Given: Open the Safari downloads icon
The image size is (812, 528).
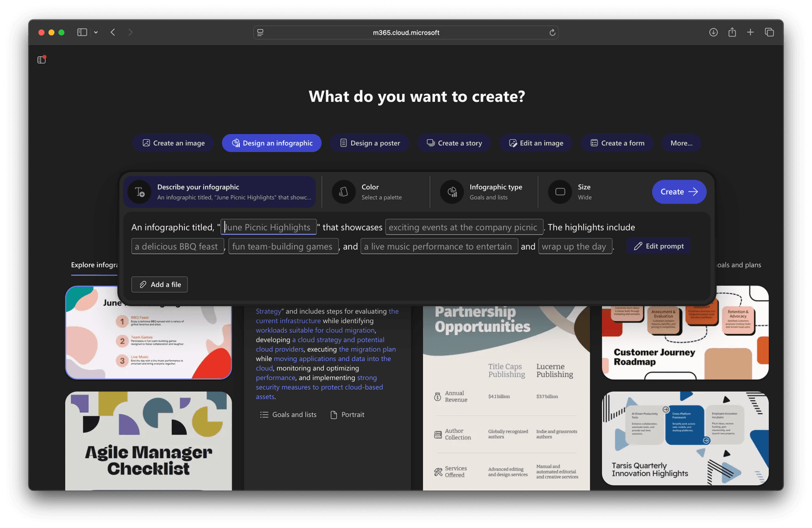Looking at the screenshot, I should pyautogui.click(x=713, y=32).
